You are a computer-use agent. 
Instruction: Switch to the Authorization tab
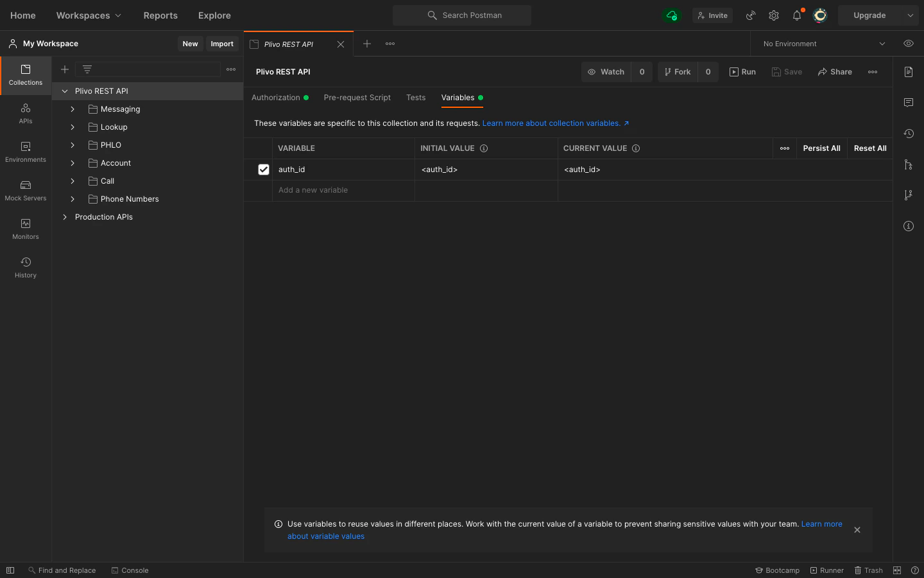point(276,98)
